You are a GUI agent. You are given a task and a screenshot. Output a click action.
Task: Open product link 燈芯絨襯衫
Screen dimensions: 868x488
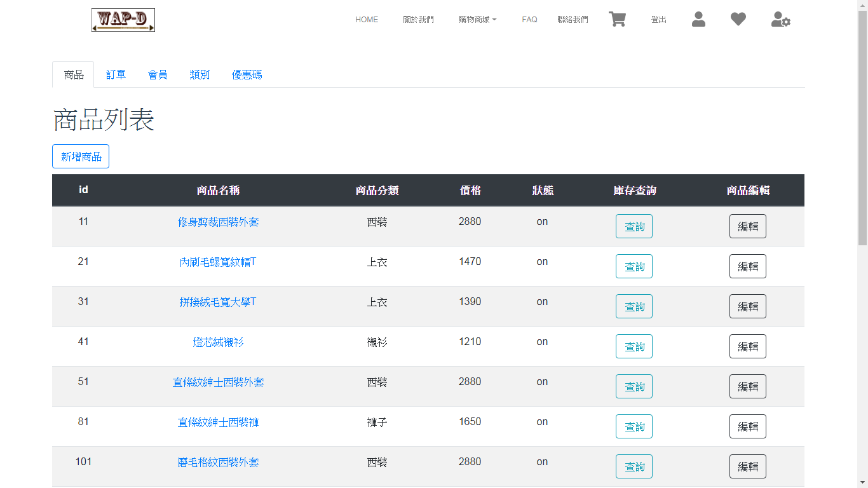(218, 342)
